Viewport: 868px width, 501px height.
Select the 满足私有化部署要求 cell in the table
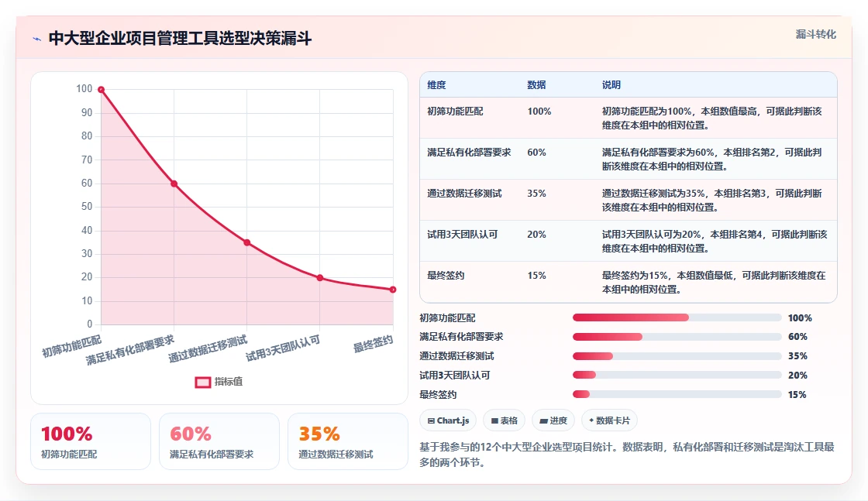click(469, 152)
